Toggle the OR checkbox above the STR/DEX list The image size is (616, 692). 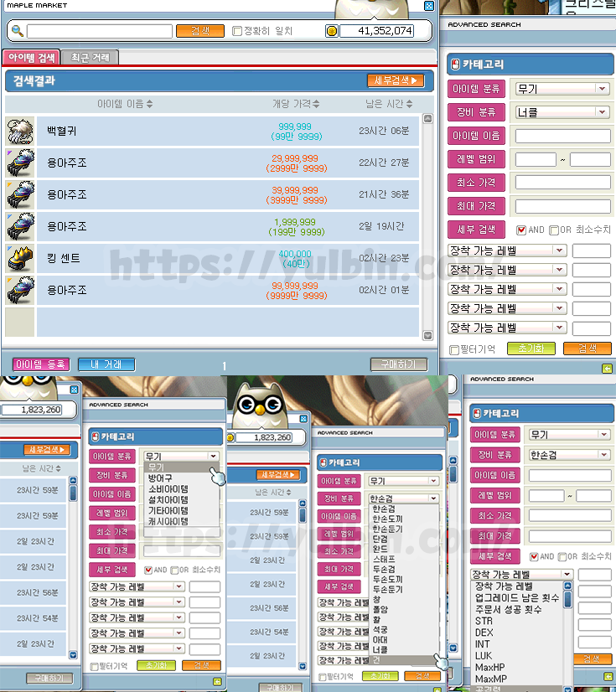pos(562,556)
